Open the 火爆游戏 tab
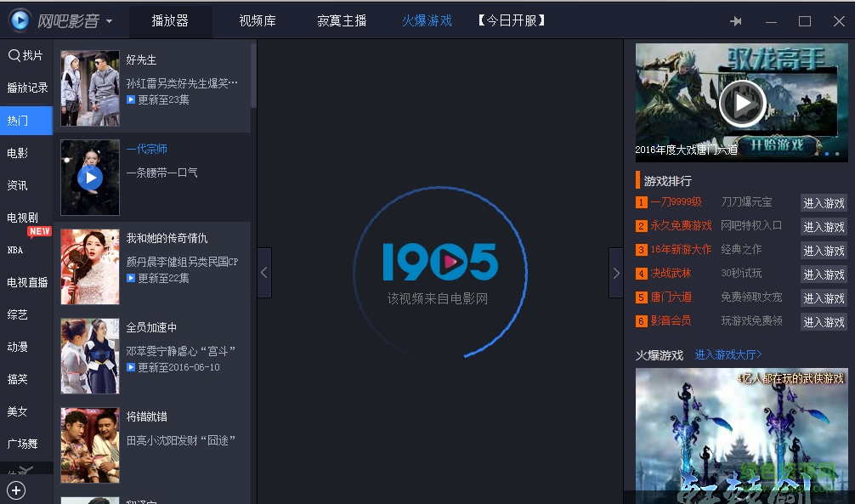The width and height of the screenshot is (855, 504). [x=426, y=20]
